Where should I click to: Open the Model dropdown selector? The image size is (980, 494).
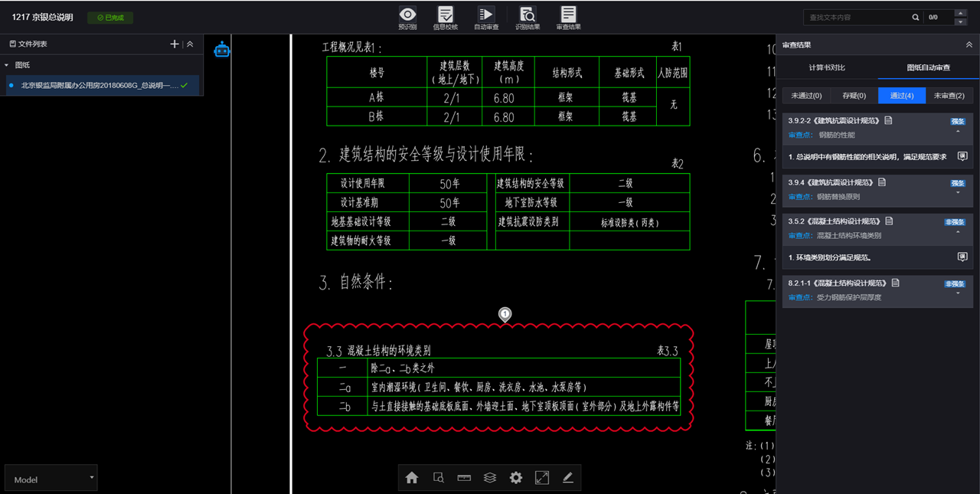point(51,479)
